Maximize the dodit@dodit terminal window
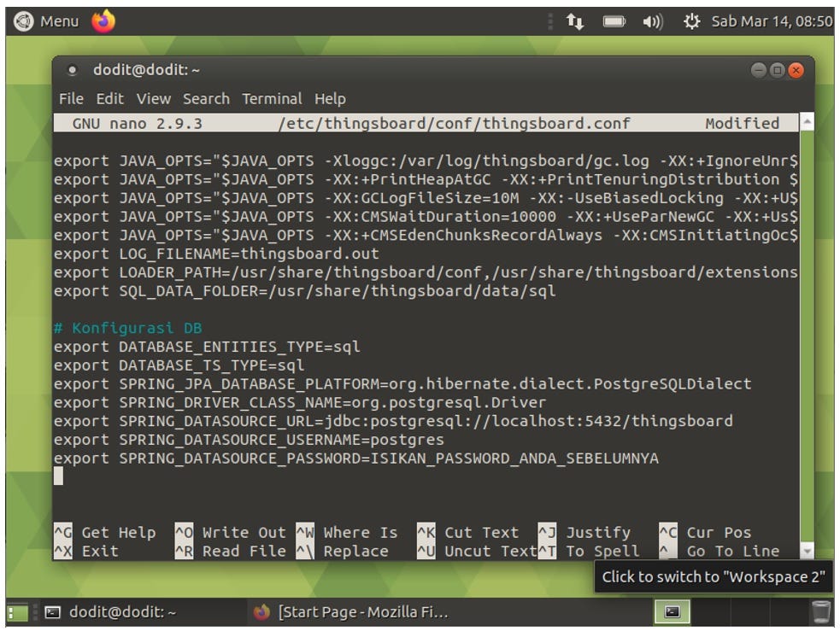840x631 pixels. [778, 70]
